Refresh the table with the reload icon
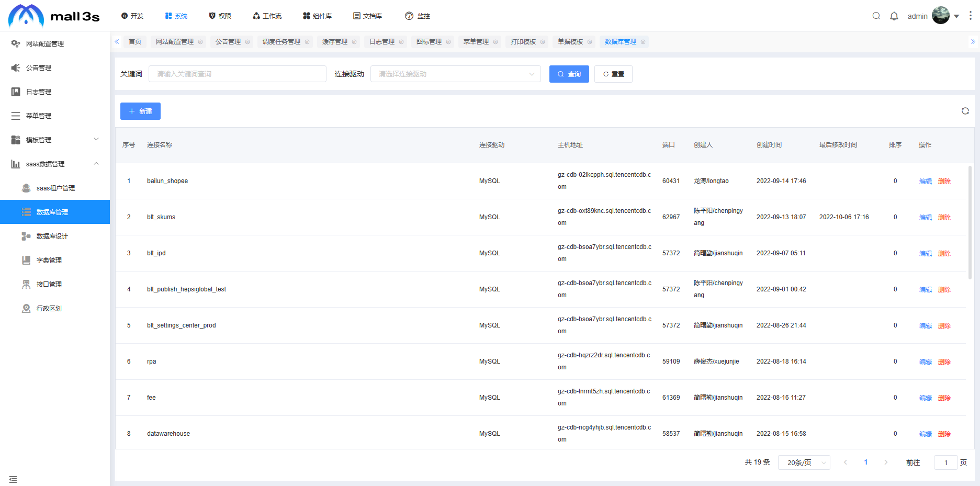Viewport: 980px width, 486px height. point(965,111)
